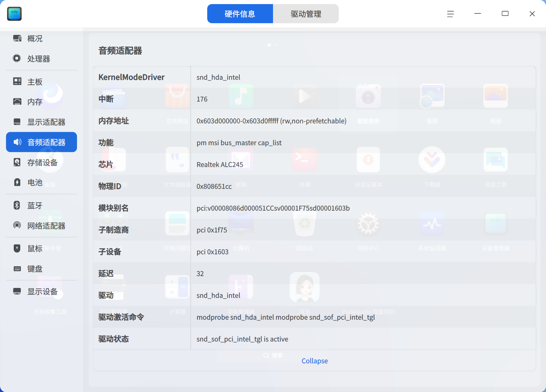
Task: Click the 中断 value 176
Action: 202,99
